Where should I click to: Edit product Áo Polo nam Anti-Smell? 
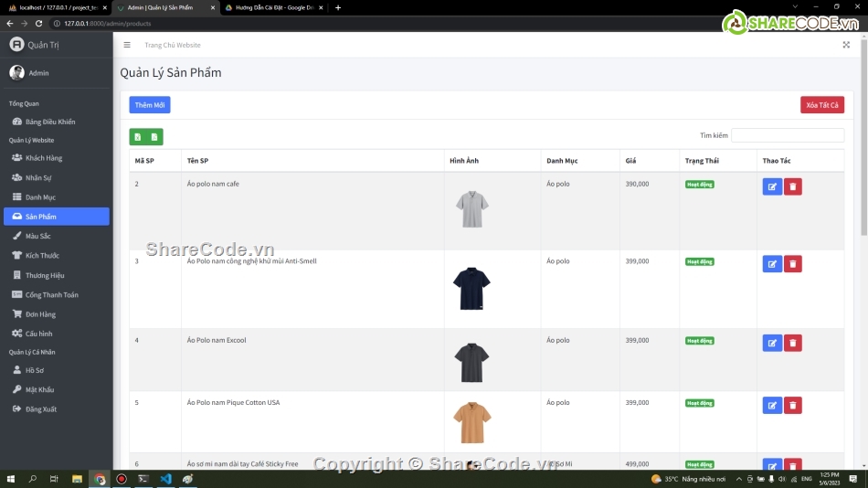coord(772,264)
